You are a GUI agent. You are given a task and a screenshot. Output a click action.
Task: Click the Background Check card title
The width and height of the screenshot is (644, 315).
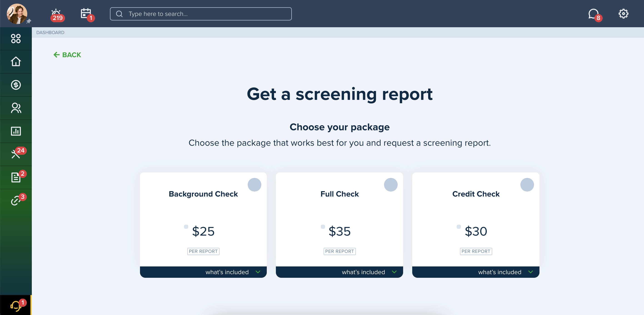(203, 194)
